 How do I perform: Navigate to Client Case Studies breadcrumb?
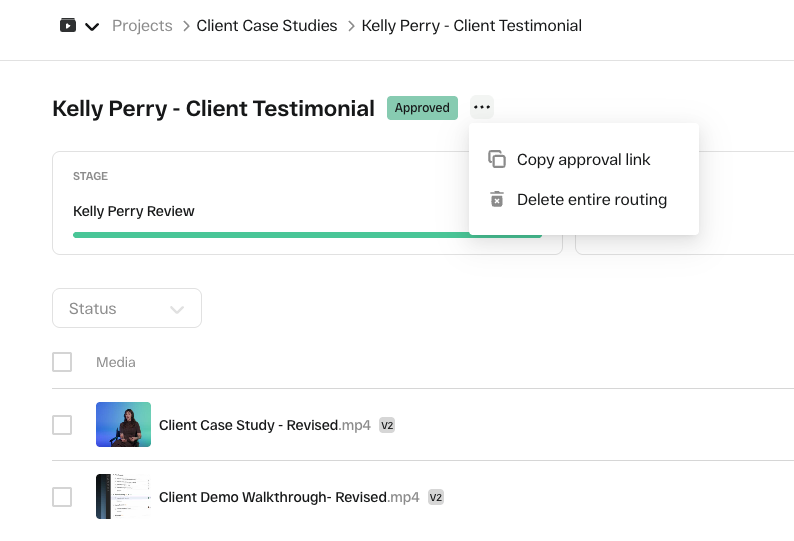click(267, 26)
